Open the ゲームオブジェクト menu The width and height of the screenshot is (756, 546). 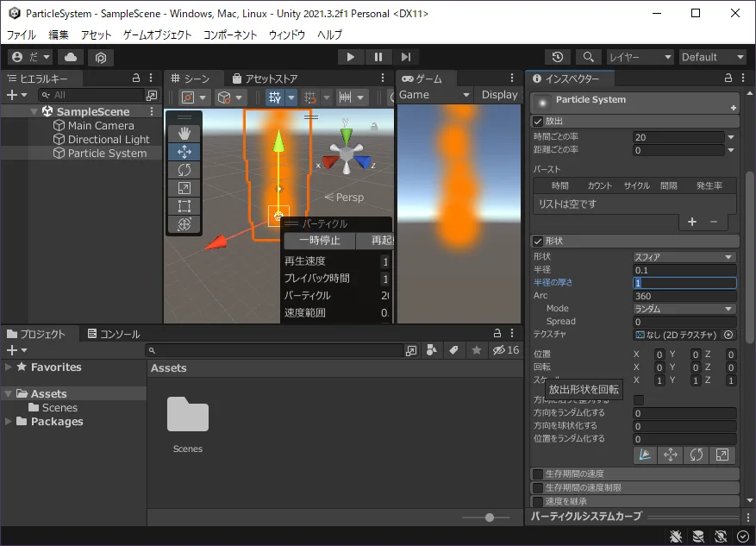(x=157, y=35)
